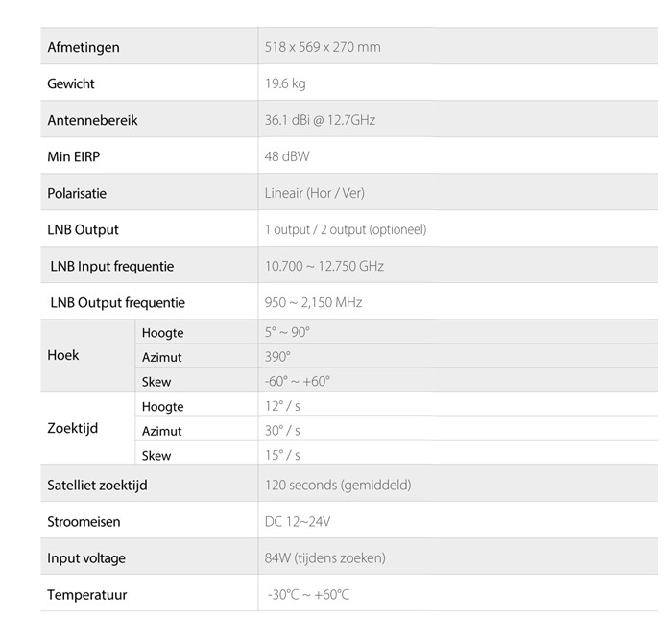Select the 390° azimut angle value
This screenshot has height=640, width=672.
coord(277,356)
